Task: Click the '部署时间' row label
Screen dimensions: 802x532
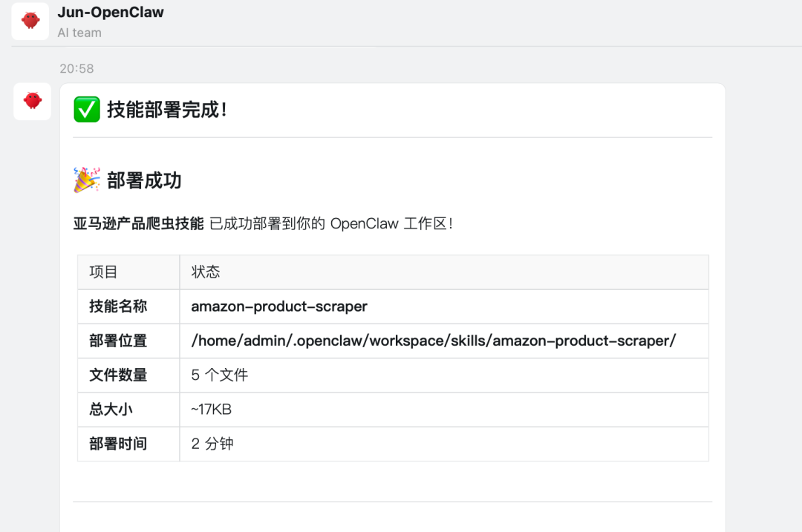Action: tap(118, 443)
